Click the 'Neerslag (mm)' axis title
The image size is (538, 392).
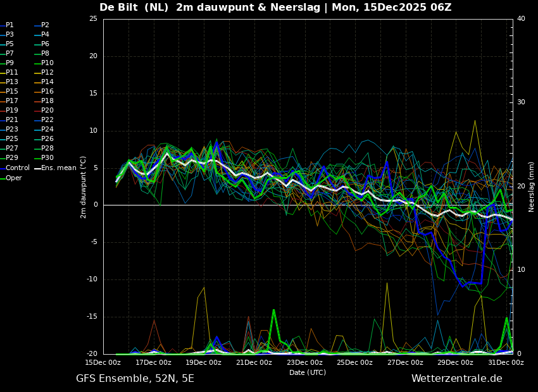pyautogui.click(x=531, y=187)
